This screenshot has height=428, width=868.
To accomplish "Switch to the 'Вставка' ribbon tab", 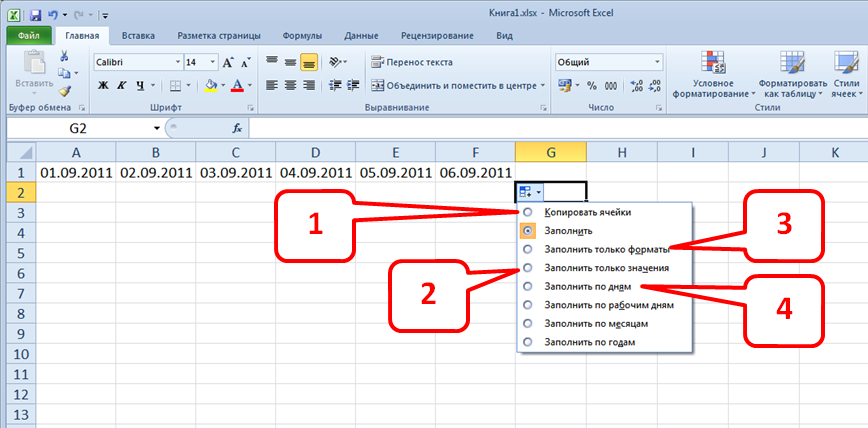I will 138,35.
